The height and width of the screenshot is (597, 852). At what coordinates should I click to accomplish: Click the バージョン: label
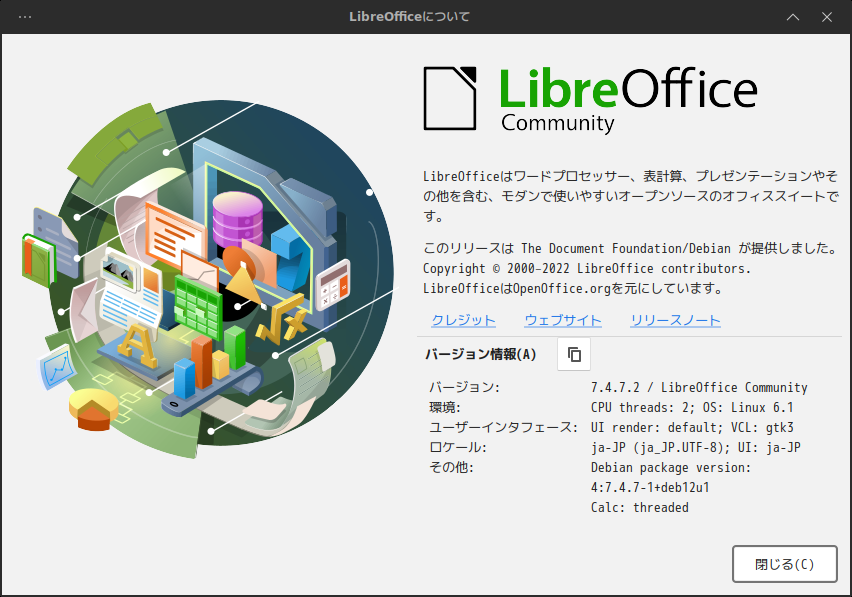465,387
